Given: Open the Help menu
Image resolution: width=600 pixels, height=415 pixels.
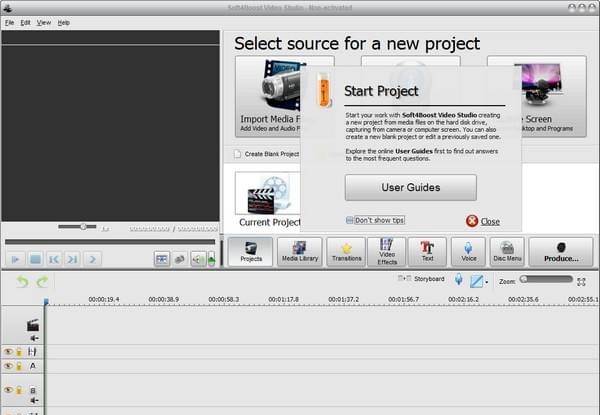Looking at the screenshot, I should point(64,23).
